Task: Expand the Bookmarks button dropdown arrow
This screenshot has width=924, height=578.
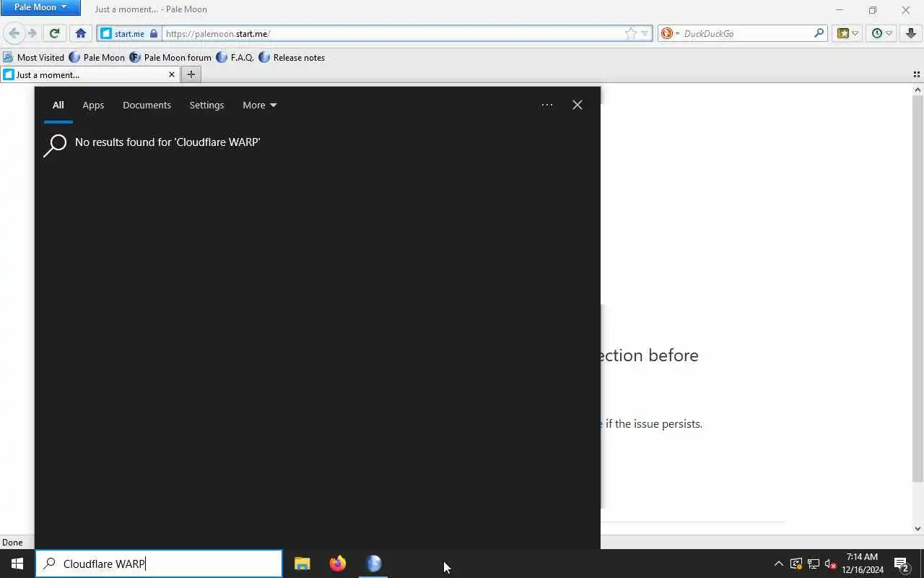Action: click(x=855, y=33)
